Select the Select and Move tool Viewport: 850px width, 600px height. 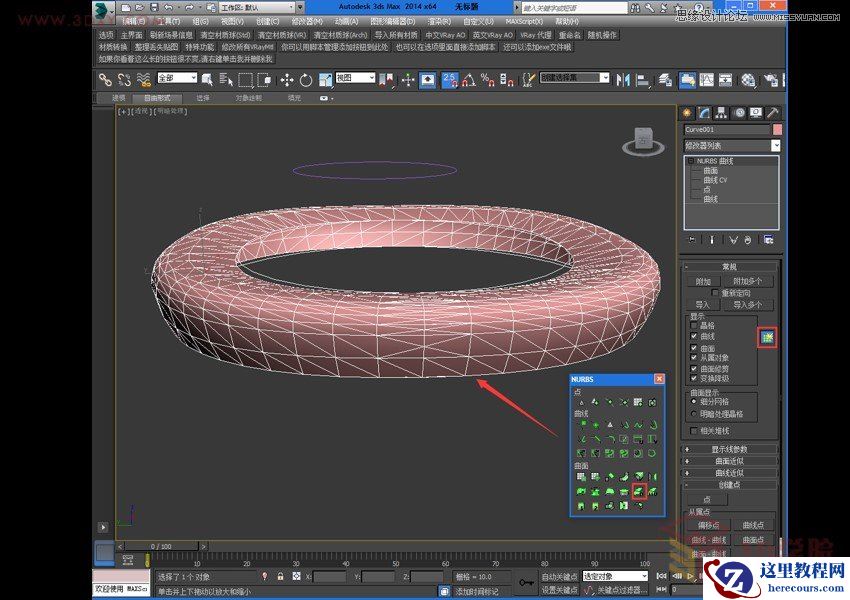coord(285,80)
